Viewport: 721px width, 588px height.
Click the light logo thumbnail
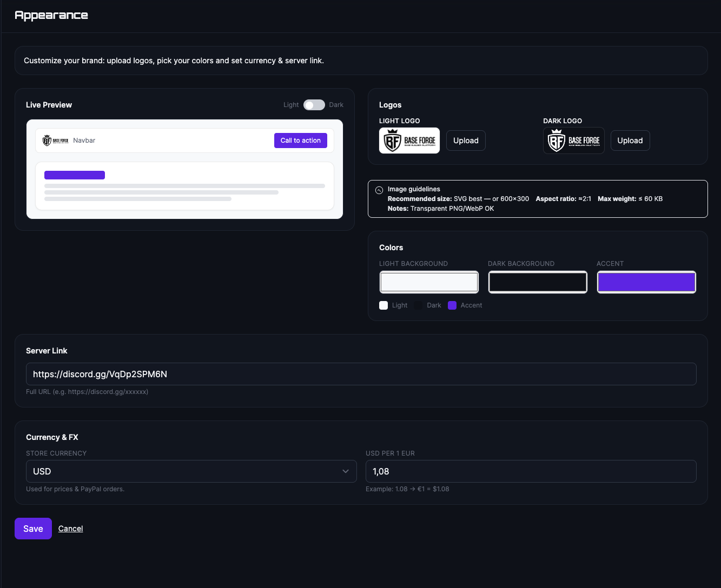[409, 141]
